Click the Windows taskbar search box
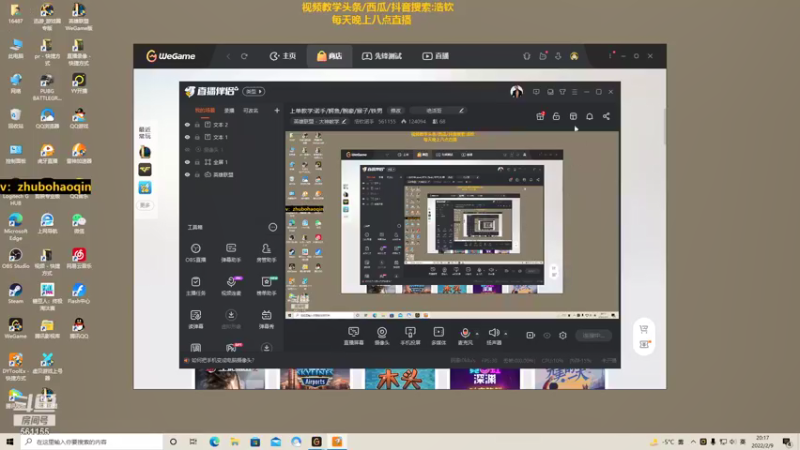 pyautogui.click(x=92, y=442)
